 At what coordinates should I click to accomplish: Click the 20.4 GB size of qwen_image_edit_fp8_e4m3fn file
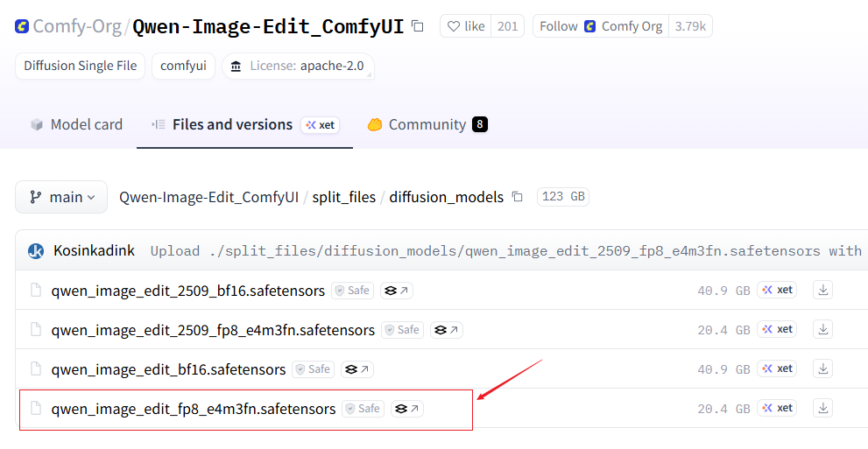[x=723, y=410]
